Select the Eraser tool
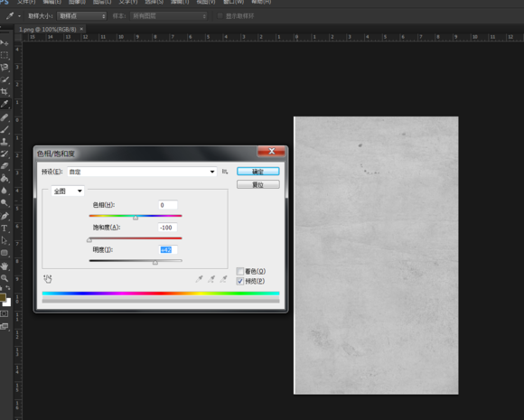524x420 pixels. tap(5, 166)
